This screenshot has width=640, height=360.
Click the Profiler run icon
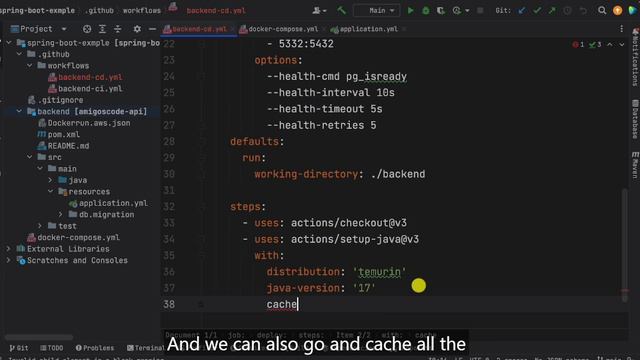[x=457, y=11]
